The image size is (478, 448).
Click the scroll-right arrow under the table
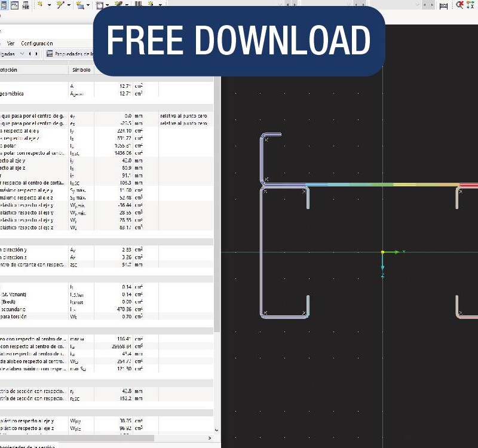pyautogui.click(x=210, y=438)
